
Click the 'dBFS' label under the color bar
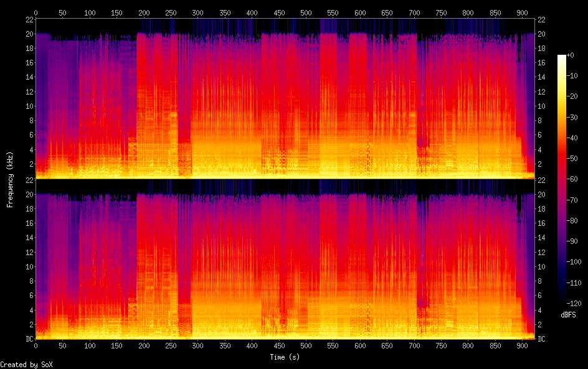pos(567,315)
